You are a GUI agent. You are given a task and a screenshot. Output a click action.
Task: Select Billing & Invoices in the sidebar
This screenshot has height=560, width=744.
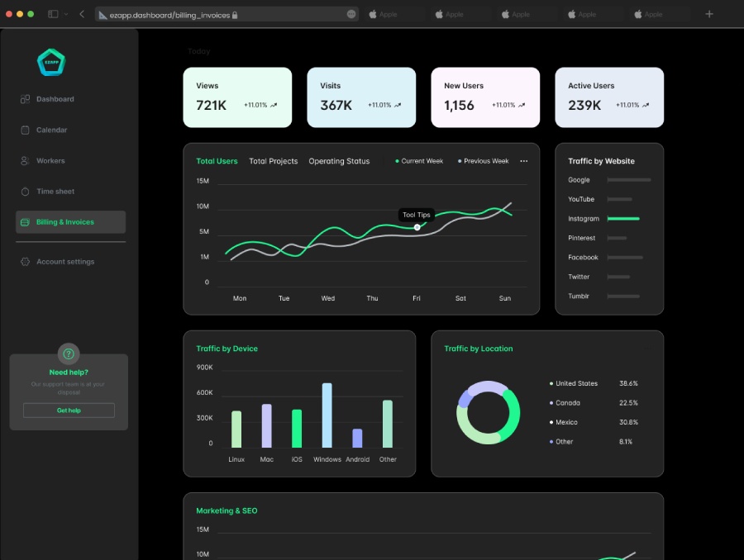(x=70, y=222)
